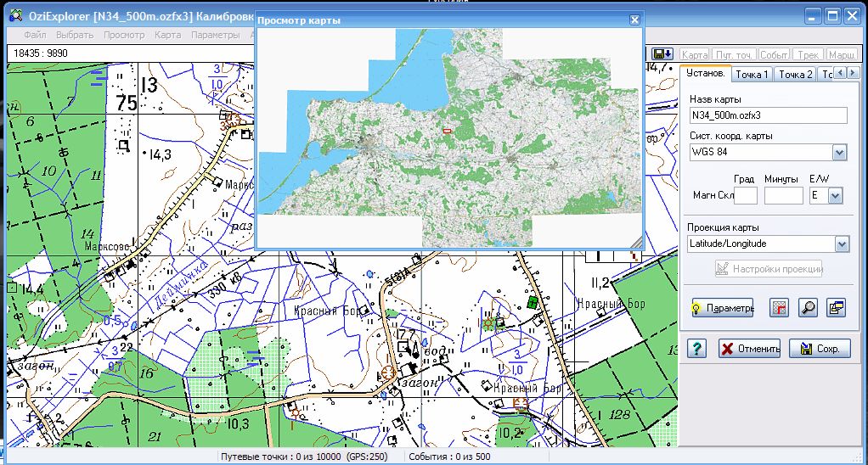
Task: Click the Марксово label on the map
Action: [x=107, y=247]
